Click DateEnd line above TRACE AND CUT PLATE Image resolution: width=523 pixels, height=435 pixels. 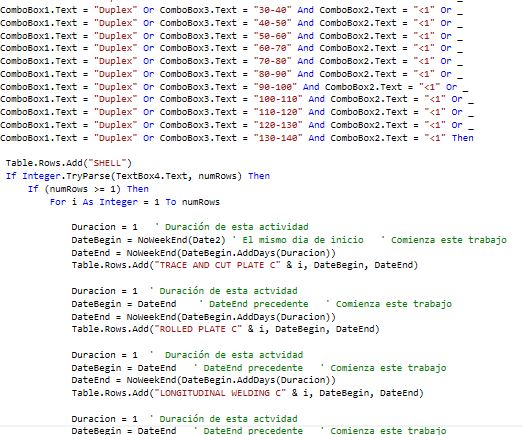click(x=203, y=253)
